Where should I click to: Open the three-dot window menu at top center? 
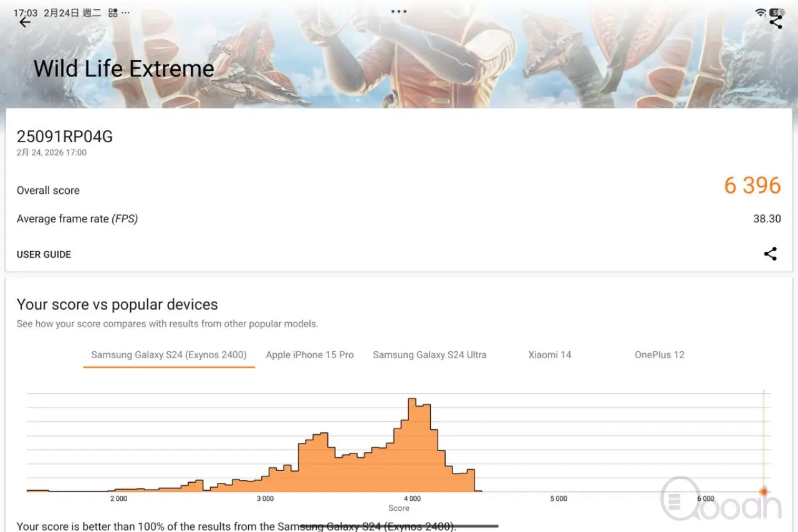pos(399,12)
